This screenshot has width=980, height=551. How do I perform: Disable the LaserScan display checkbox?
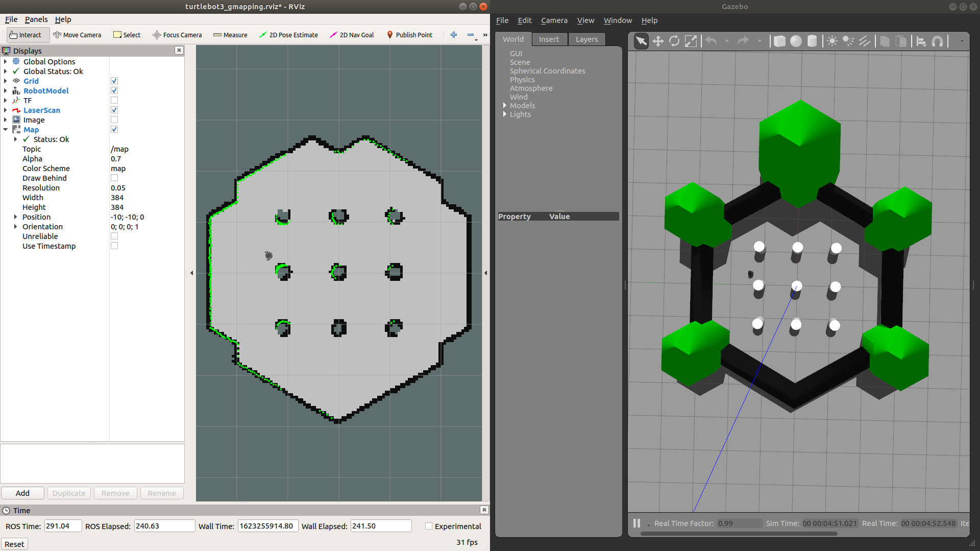tap(114, 110)
